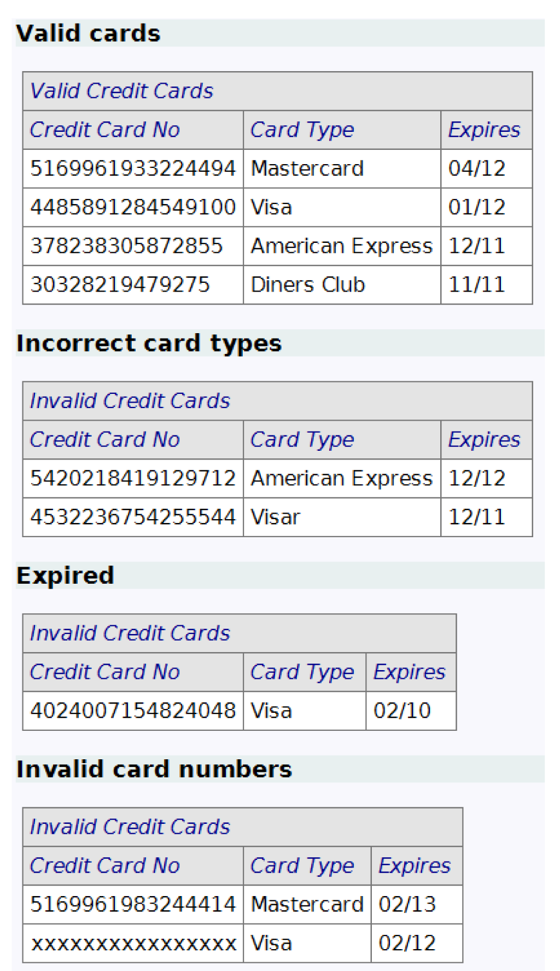Image resolution: width=560 pixels, height=971 pixels.
Task: Select the "Diners Club" card type cell
Action: tap(308, 285)
